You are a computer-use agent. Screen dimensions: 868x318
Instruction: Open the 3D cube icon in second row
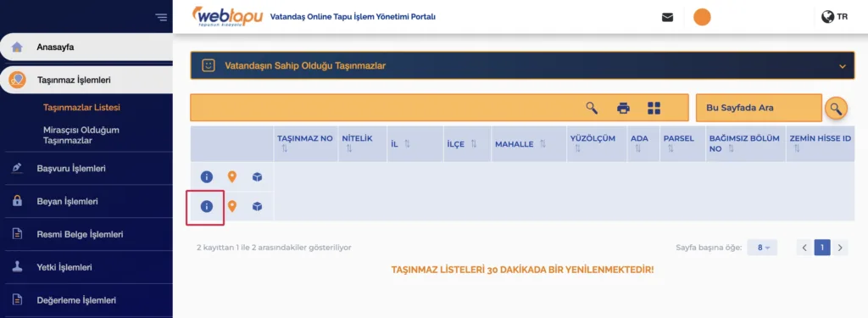tap(257, 207)
